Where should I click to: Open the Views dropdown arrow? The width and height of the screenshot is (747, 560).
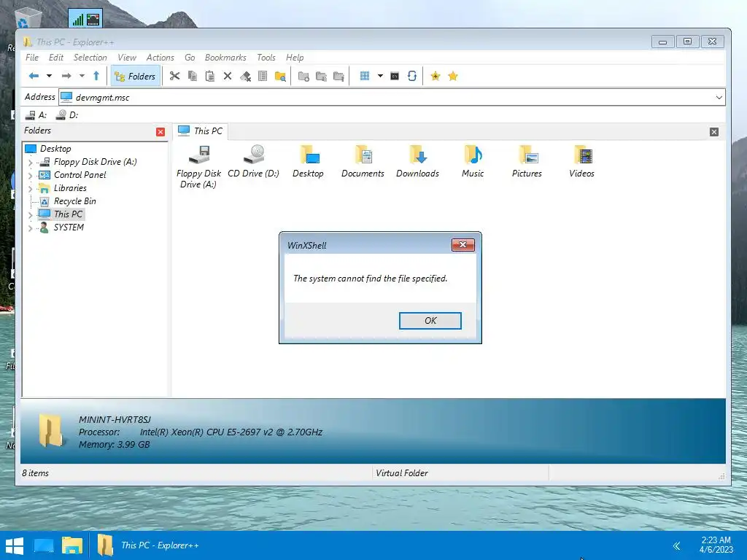[380, 76]
